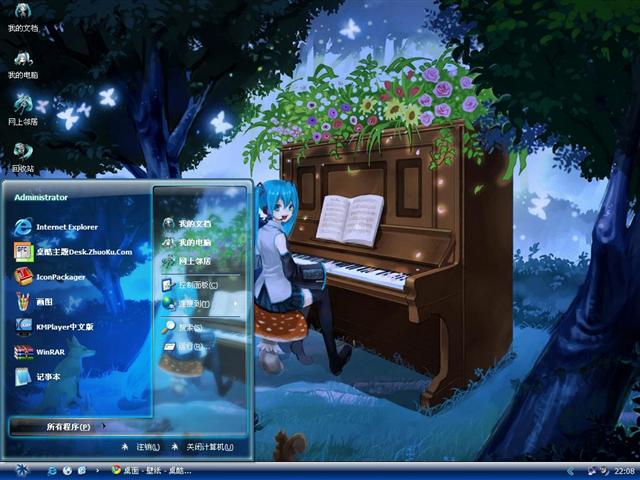Open 运行(R)... run entry in Start menu

pos(187,347)
